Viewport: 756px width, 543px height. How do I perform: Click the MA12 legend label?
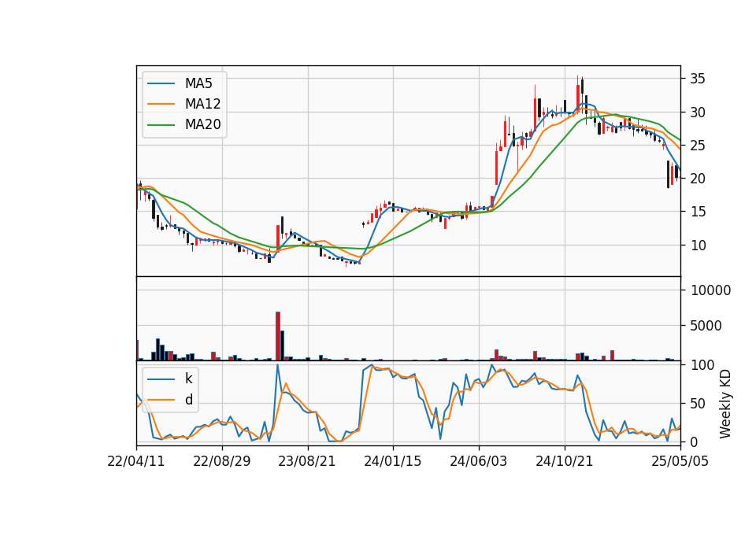tap(202, 104)
